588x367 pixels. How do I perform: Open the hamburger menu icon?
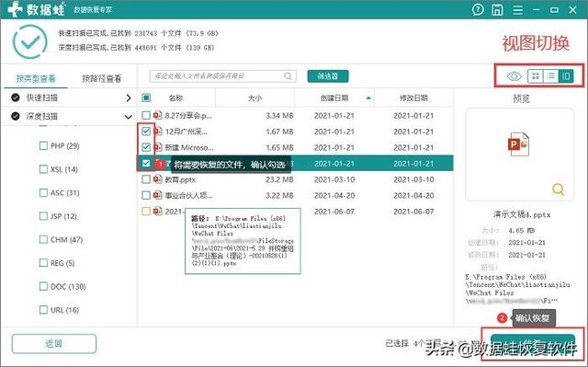pos(518,9)
